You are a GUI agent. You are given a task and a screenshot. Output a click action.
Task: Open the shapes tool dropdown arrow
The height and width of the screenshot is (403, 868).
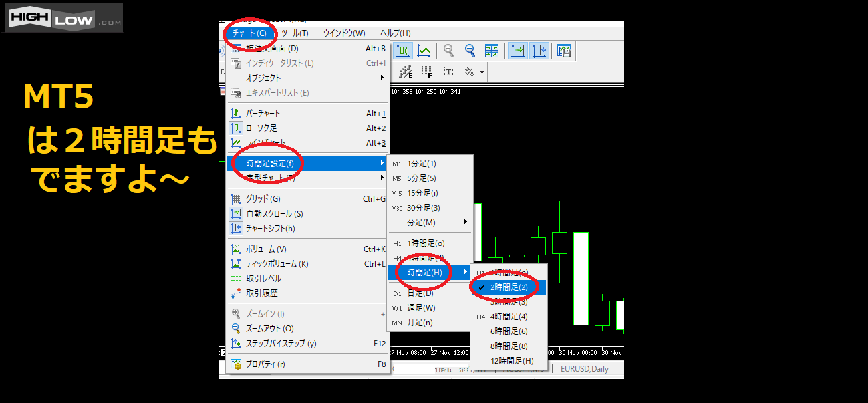pyautogui.click(x=482, y=72)
